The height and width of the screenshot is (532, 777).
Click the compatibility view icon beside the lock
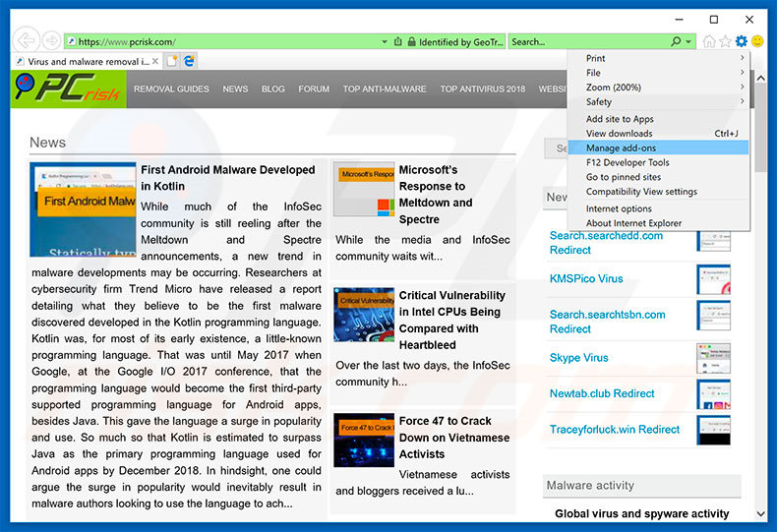coord(397,41)
